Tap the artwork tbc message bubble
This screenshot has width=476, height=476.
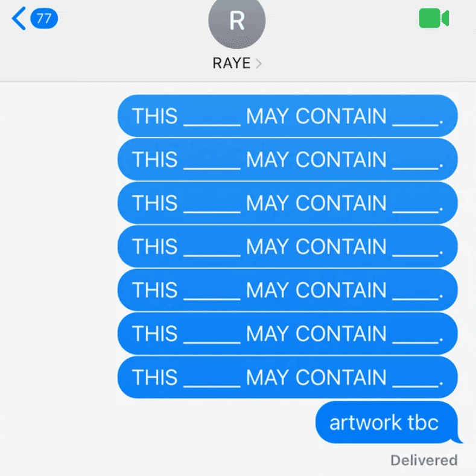pyautogui.click(x=387, y=422)
